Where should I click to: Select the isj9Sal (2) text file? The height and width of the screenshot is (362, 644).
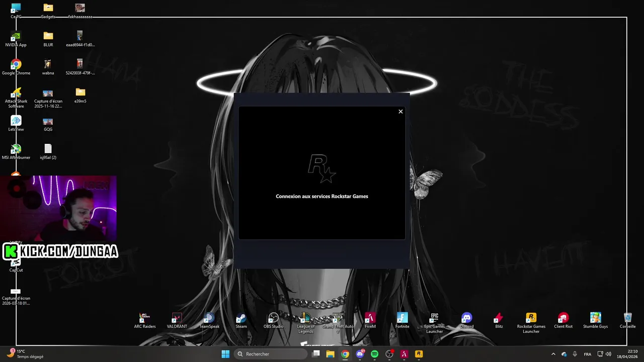pyautogui.click(x=48, y=152)
